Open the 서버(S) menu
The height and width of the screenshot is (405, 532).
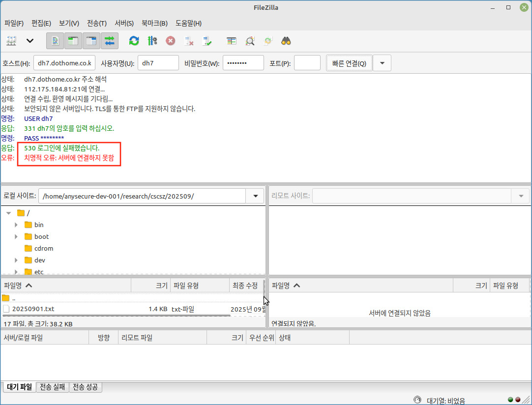(124, 23)
